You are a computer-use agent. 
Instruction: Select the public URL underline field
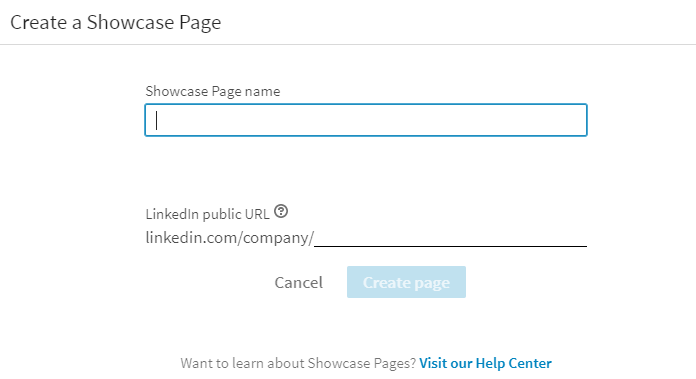[451, 238]
